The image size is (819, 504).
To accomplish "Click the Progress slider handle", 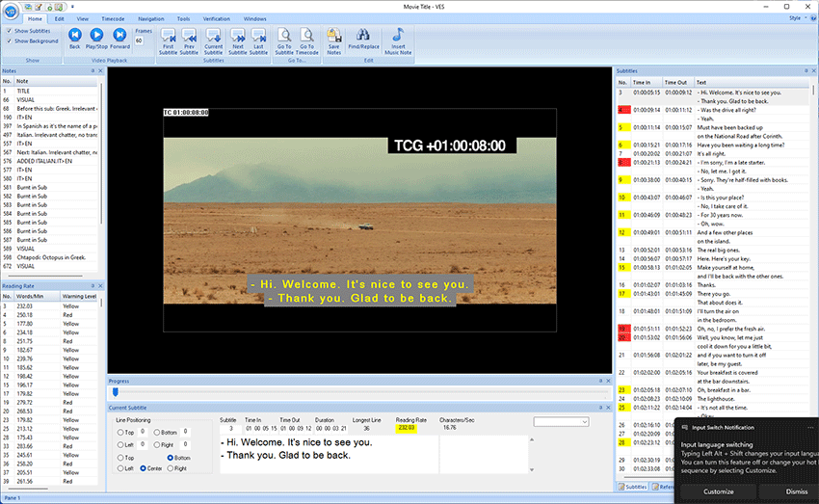I will [116, 392].
